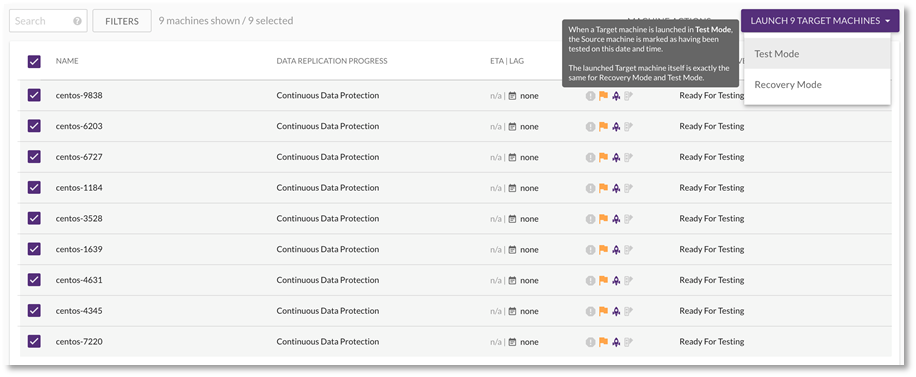Click the gray alert icon for centos-6727
Image resolution: width=916 pixels, height=377 pixels.
(591, 157)
